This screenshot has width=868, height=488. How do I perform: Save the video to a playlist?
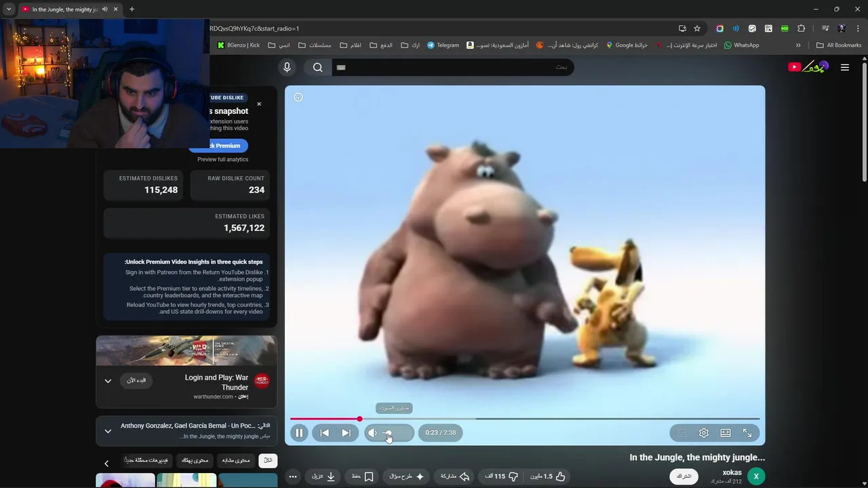[x=363, y=476]
